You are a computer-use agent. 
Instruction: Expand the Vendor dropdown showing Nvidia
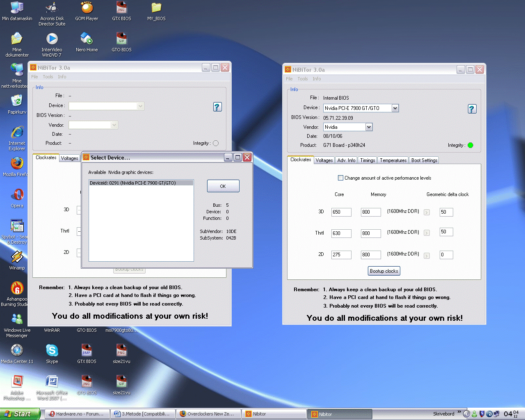[x=369, y=127]
